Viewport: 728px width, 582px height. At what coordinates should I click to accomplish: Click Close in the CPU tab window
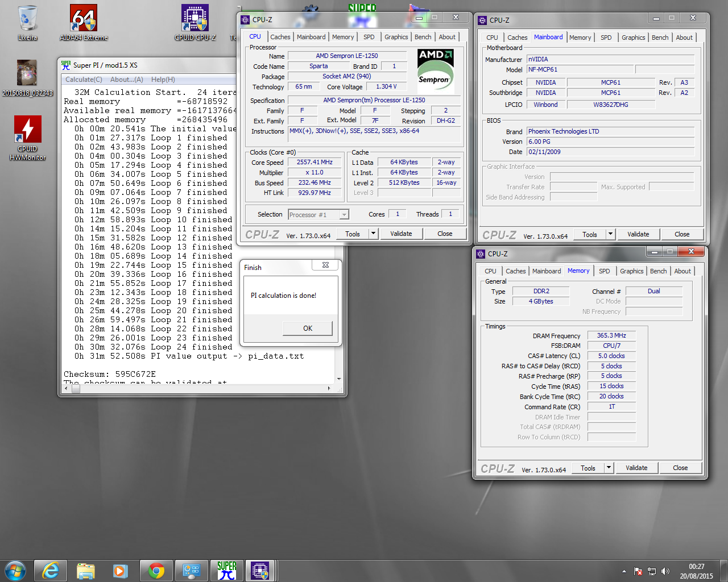pyautogui.click(x=445, y=234)
